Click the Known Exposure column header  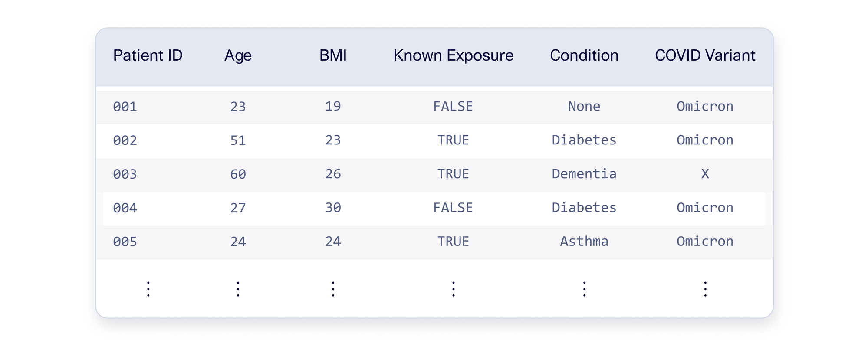click(453, 56)
